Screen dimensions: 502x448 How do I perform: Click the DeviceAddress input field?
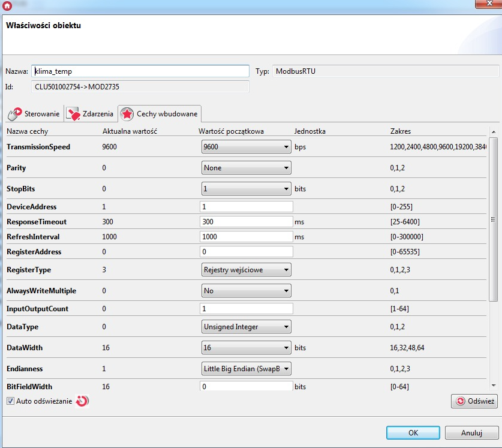(x=247, y=207)
